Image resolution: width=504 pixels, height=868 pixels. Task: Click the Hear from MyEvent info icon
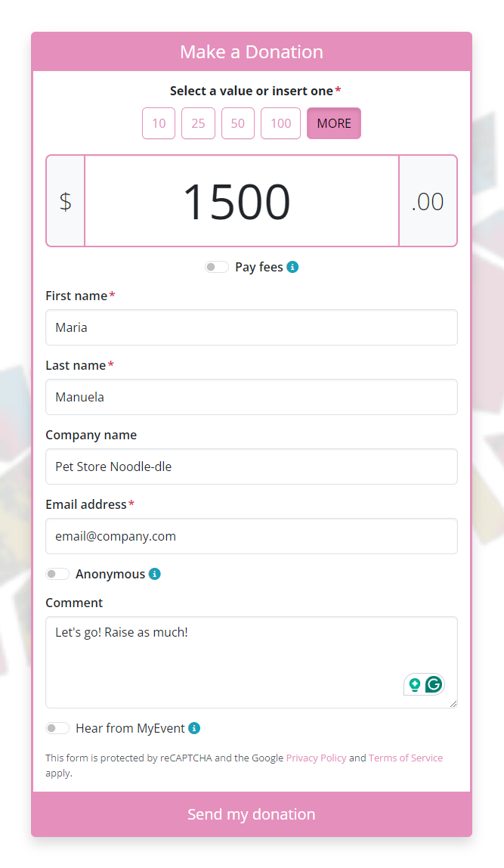(194, 728)
